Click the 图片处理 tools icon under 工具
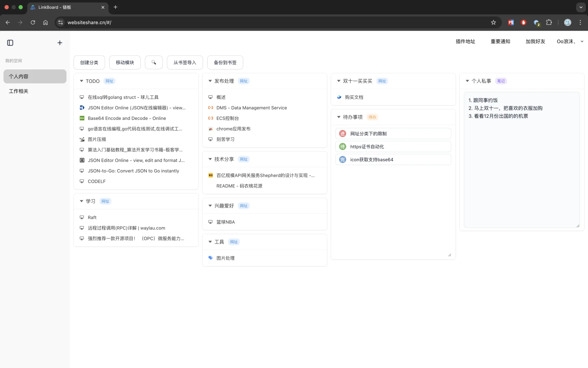The image size is (588, 368). click(210, 258)
